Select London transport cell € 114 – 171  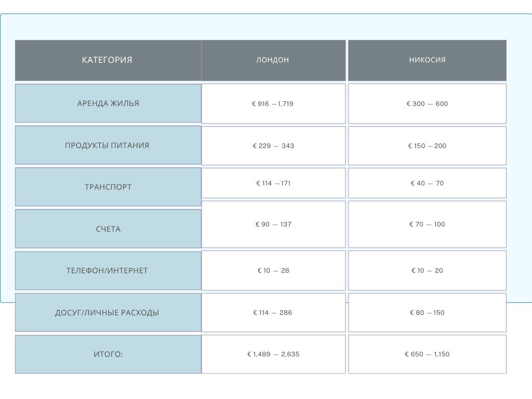point(273,183)
